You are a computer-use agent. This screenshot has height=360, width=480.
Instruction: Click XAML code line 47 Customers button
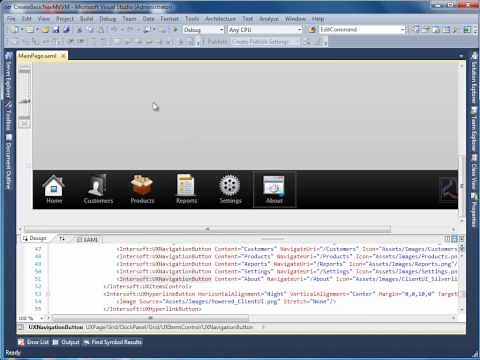tap(287, 249)
